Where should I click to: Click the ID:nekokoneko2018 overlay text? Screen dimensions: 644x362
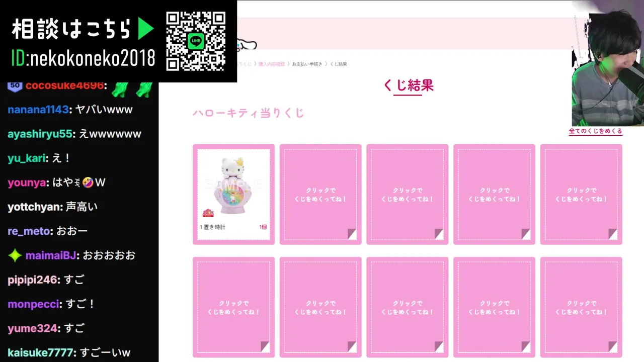pyautogui.click(x=83, y=59)
